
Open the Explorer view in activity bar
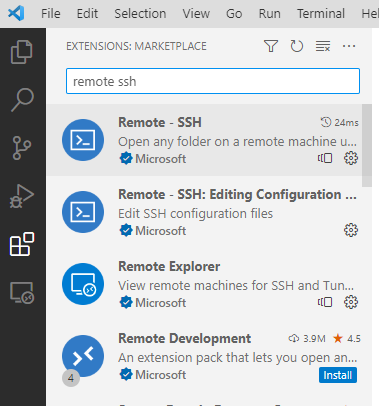click(x=22, y=52)
